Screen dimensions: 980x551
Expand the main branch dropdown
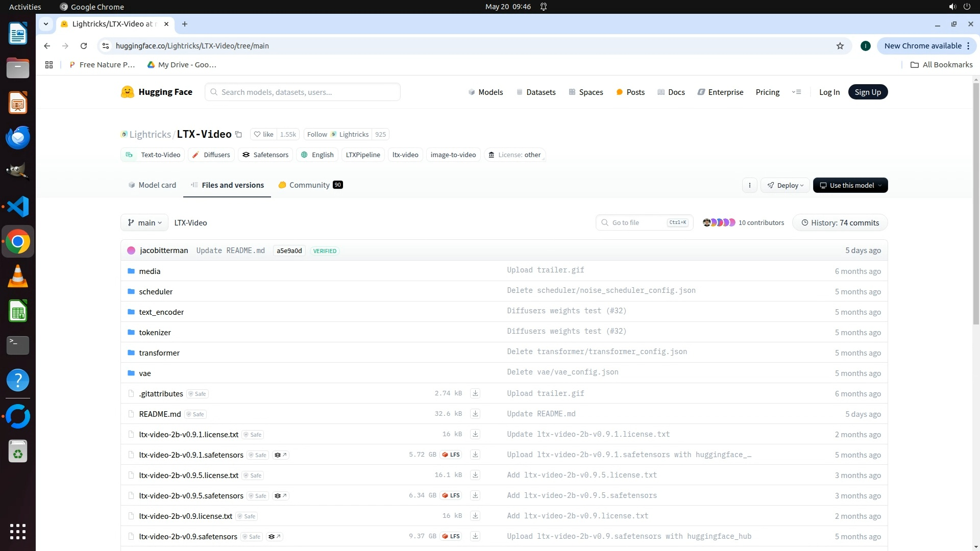(x=144, y=223)
